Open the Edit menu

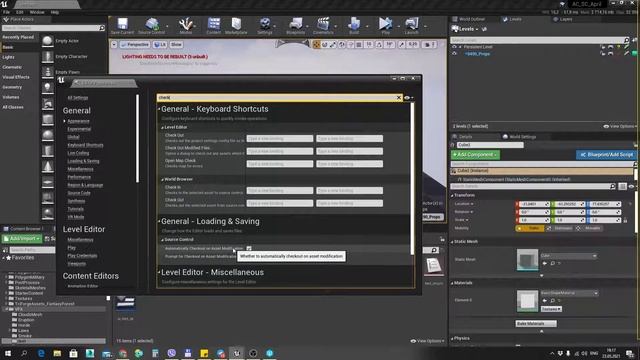pos(20,12)
